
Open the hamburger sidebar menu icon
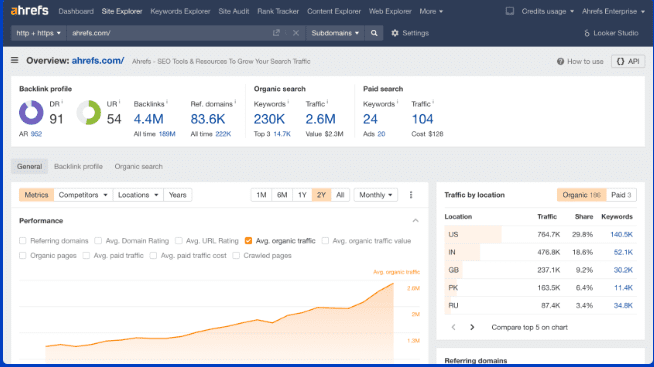(15, 60)
